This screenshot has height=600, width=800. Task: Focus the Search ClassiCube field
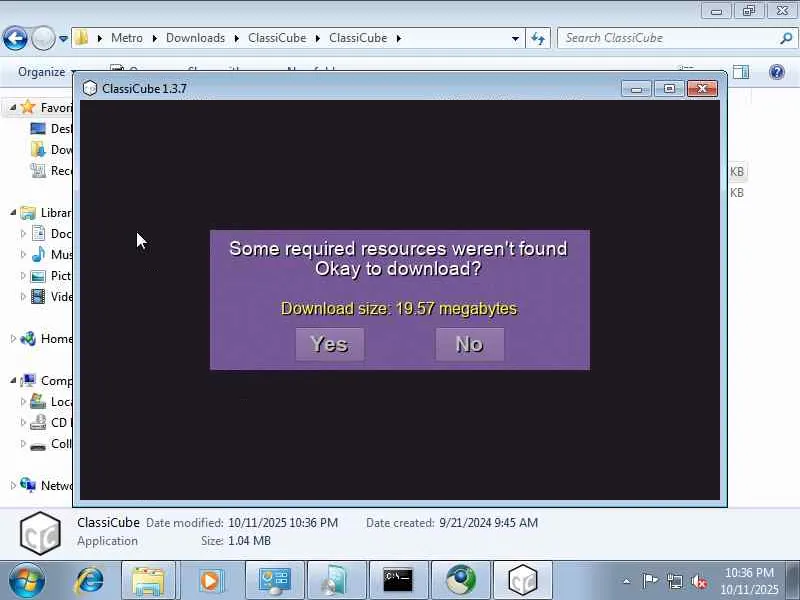tap(668, 38)
